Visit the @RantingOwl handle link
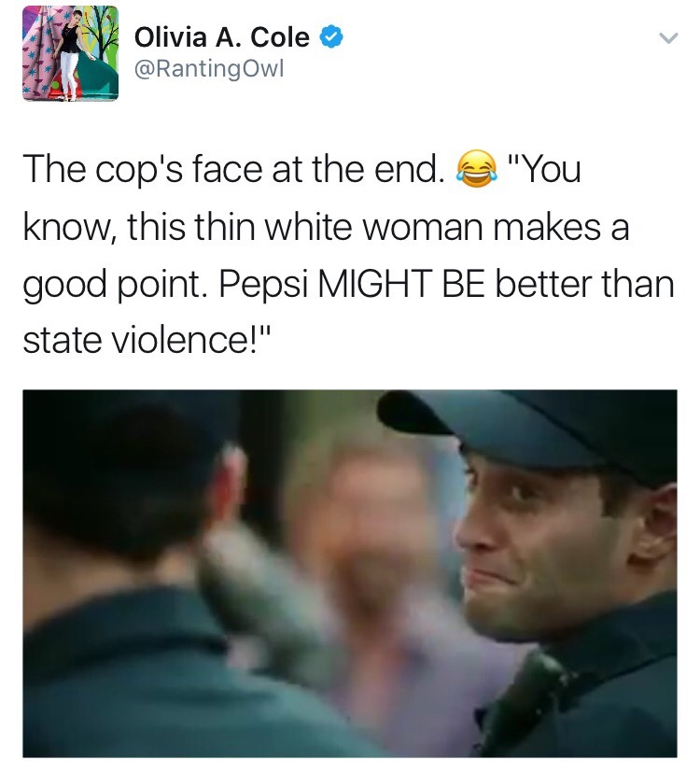Viewport: 700px width, 774px height. [209, 68]
